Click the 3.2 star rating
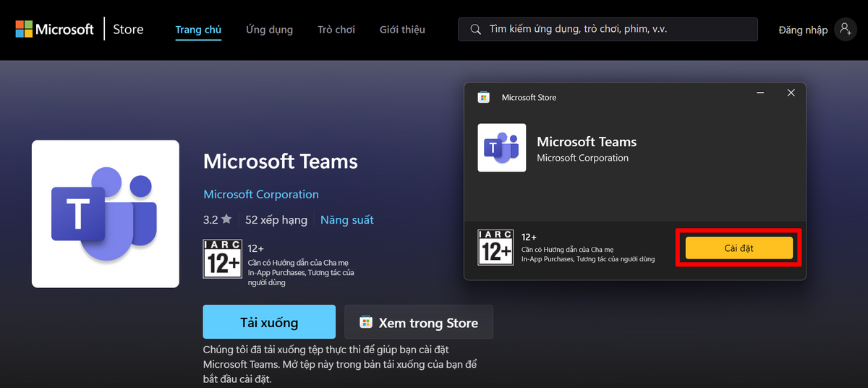The height and width of the screenshot is (388, 868). coord(217,219)
